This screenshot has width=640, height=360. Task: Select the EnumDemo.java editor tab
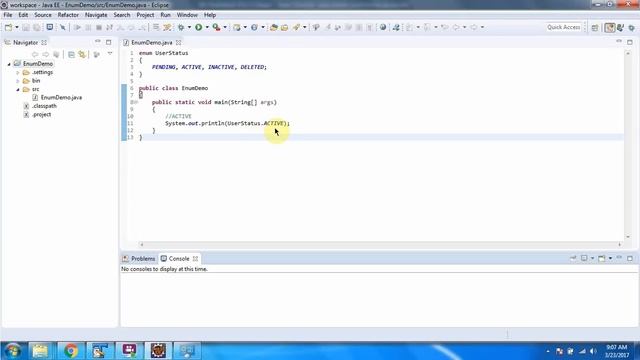click(x=151, y=42)
